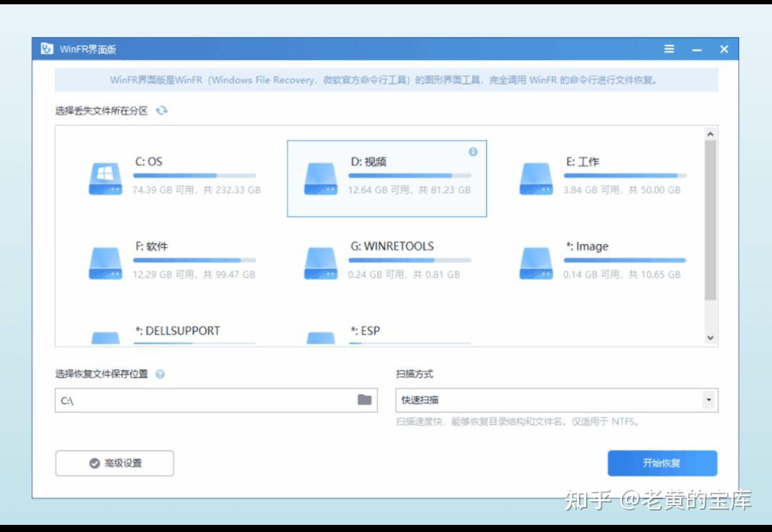Image resolution: width=772 pixels, height=532 pixels.
Task: Click help icon beside save location label
Action: coord(160,375)
